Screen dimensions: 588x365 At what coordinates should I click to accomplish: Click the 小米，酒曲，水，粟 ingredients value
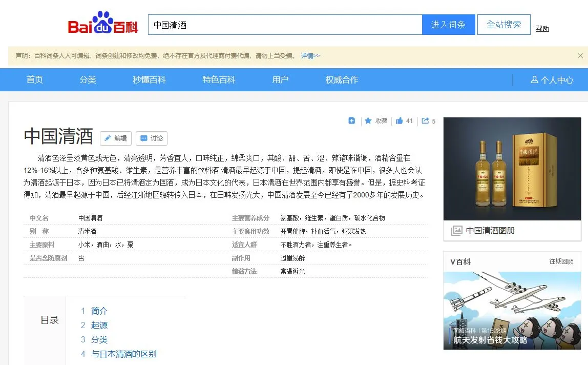106,245
